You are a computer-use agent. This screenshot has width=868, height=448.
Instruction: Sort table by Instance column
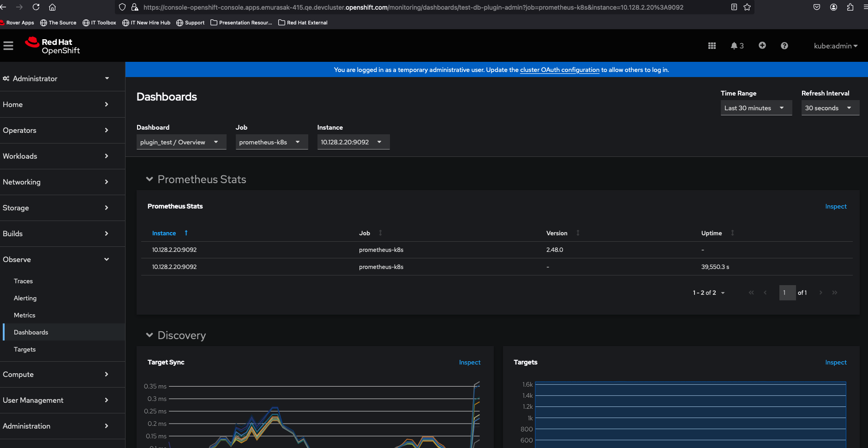pyautogui.click(x=164, y=233)
